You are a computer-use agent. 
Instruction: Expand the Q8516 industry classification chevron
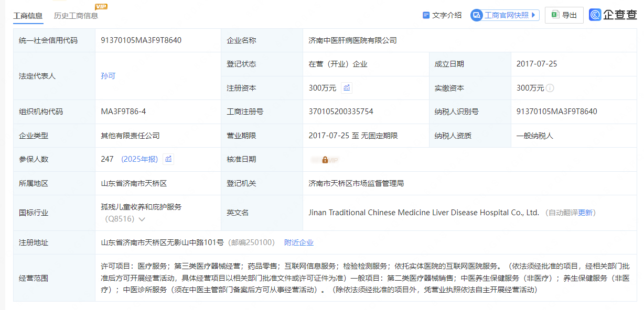click(x=142, y=219)
